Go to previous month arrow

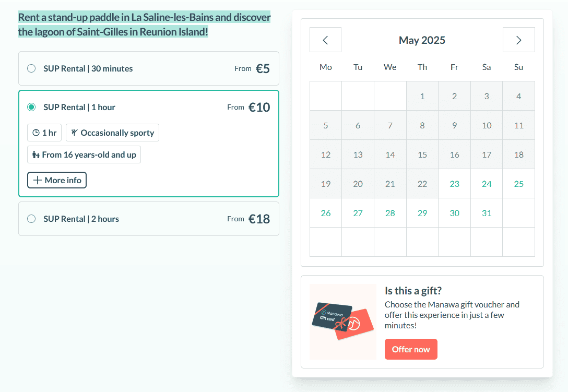click(325, 40)
